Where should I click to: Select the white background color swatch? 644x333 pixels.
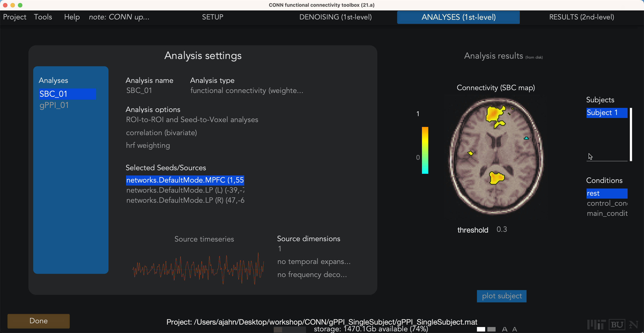pyautogui.click(x=481, y=329)
